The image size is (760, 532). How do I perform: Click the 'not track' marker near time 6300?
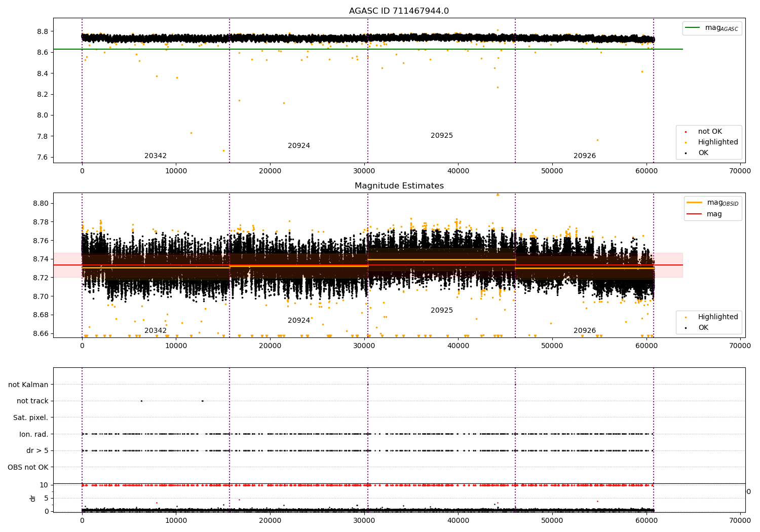[141, 401]
